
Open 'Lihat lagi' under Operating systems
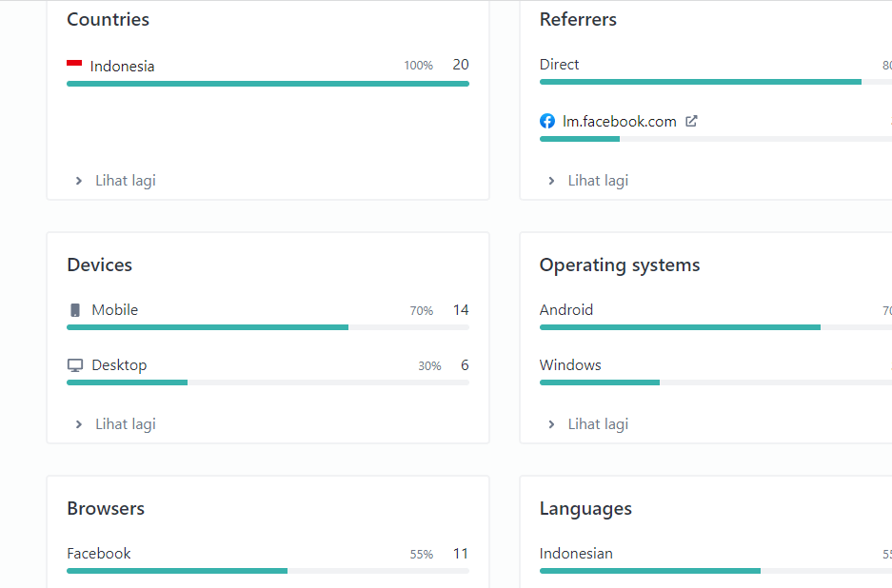[598, 424]
